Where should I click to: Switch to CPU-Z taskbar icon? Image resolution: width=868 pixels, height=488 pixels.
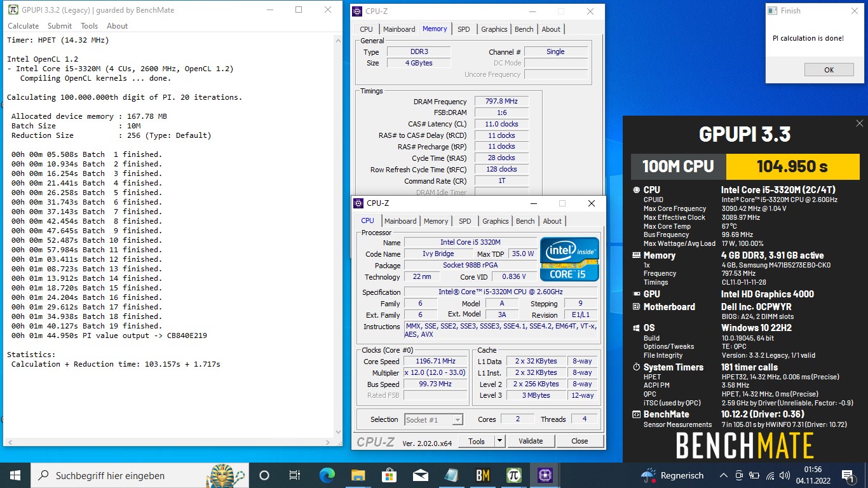545,475
